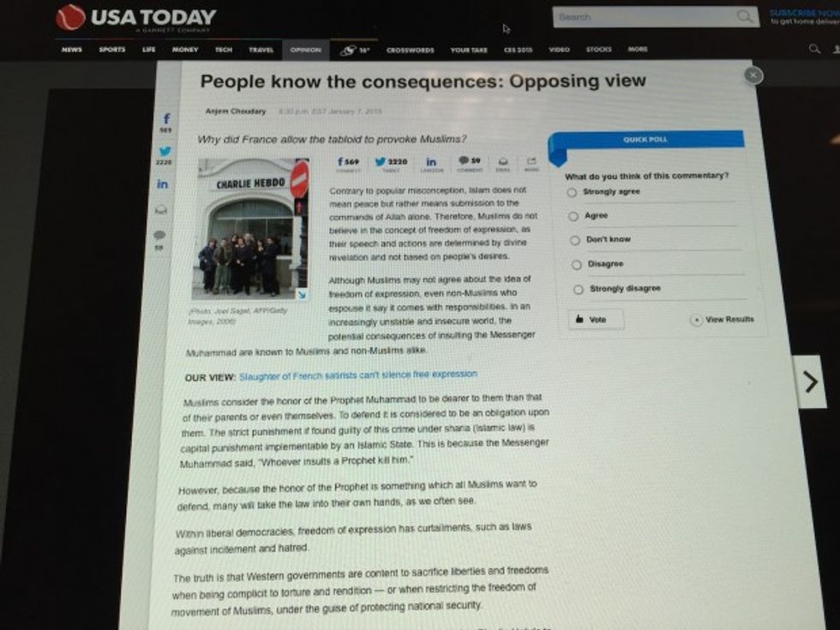Click the Facebook share icon in left sidebar
Screen dimensions: 840x630
(167, 118)
